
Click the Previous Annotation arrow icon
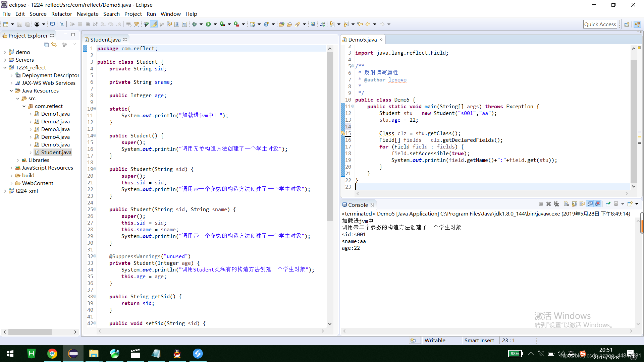pos(346,24)
